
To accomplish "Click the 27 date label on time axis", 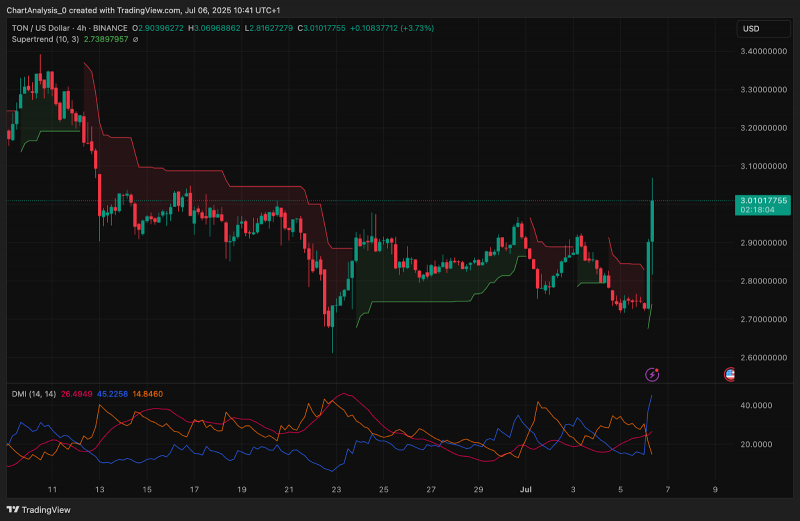I will coord(431,489).
